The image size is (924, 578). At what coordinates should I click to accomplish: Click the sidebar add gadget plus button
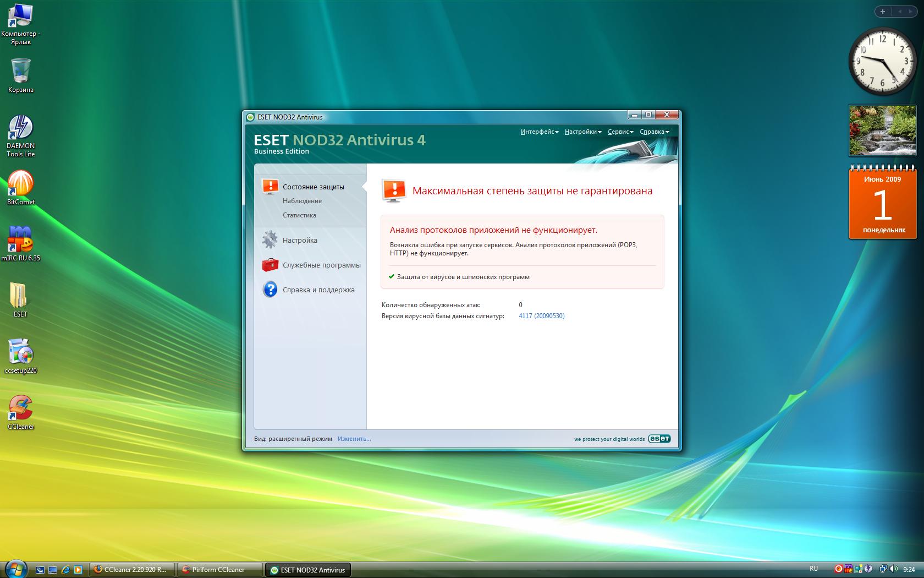tap(883, 12)
